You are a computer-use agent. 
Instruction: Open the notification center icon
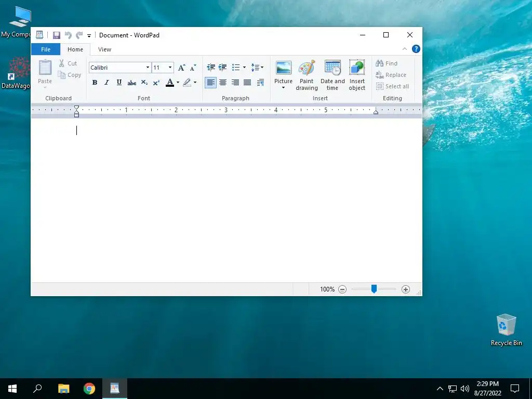coord(515,389)
